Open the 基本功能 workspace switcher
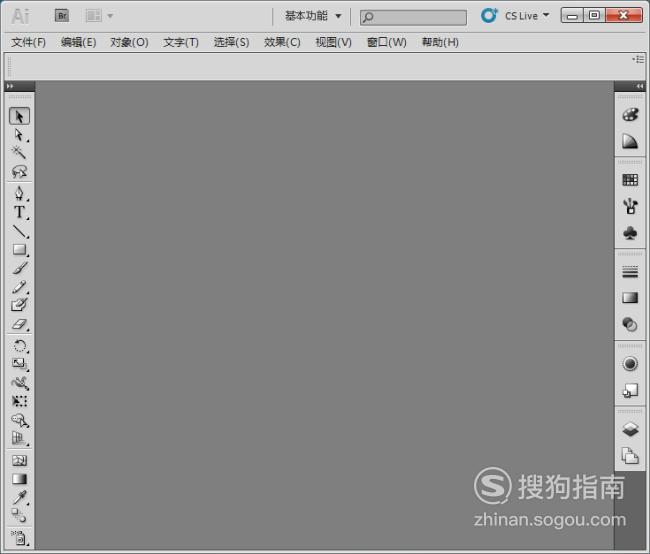 pyautogui.click(x=313, y=16)
